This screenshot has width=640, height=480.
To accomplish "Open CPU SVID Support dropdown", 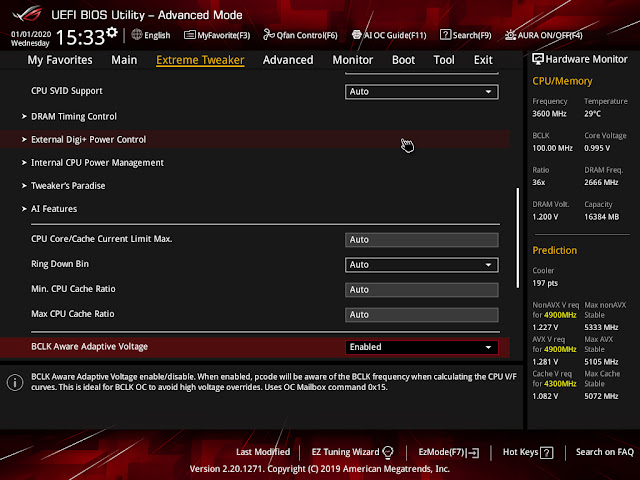I will 421,92.
